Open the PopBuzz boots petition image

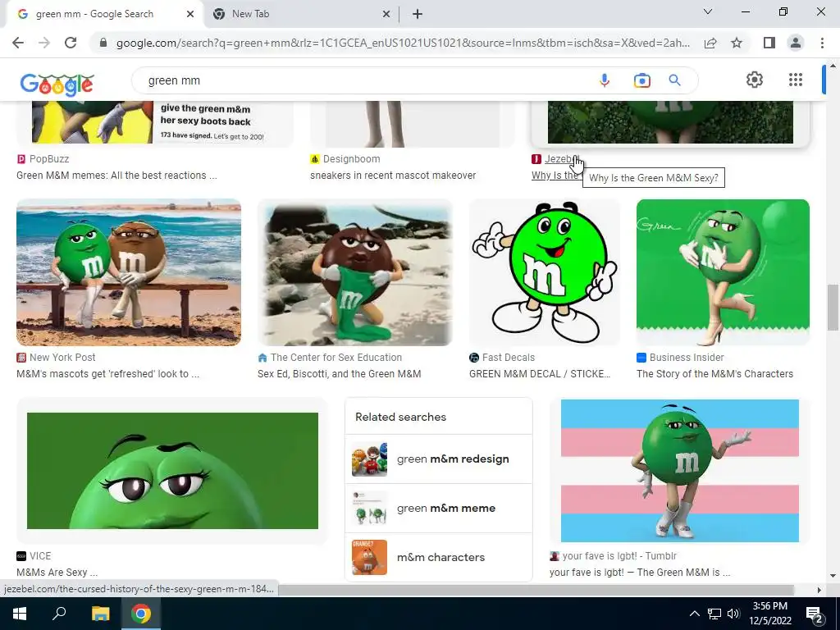click(155, 123)
